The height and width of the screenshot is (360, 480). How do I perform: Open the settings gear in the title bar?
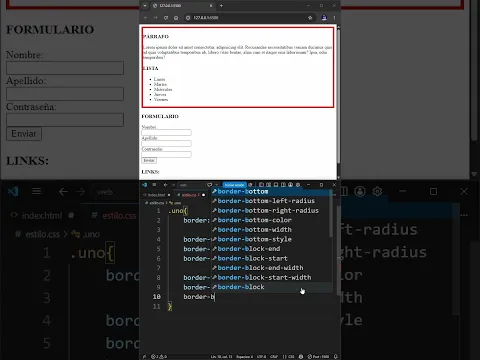[x=298, y=185]
